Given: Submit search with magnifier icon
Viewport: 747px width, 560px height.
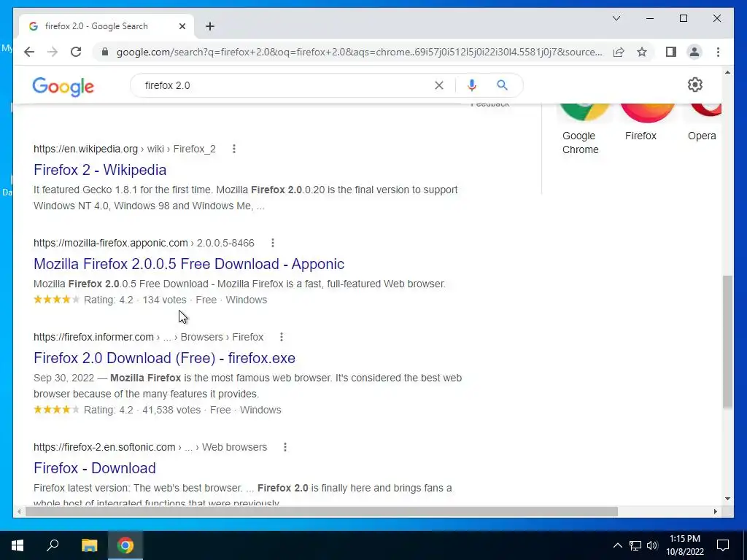Looking at the screenshot, I should pos(502,85).
